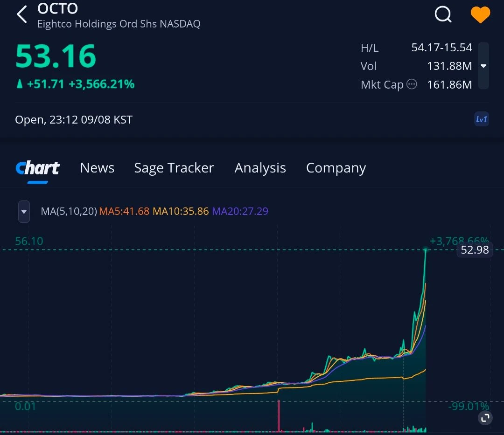Tap the MA20:27.29 value

[240, 211]
